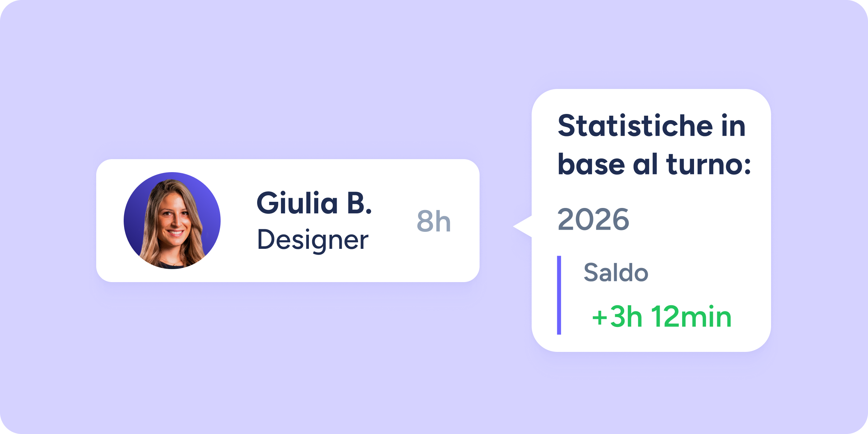Click the word "al" in the heading
The image size is (868, 434).
(645, 165)
